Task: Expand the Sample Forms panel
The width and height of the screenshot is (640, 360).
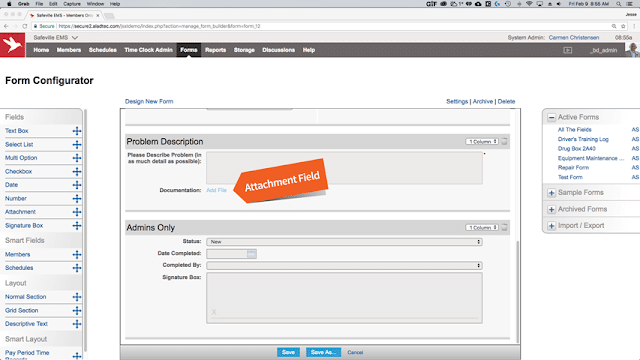Action: pyautogui.click(x=551, y=193)
